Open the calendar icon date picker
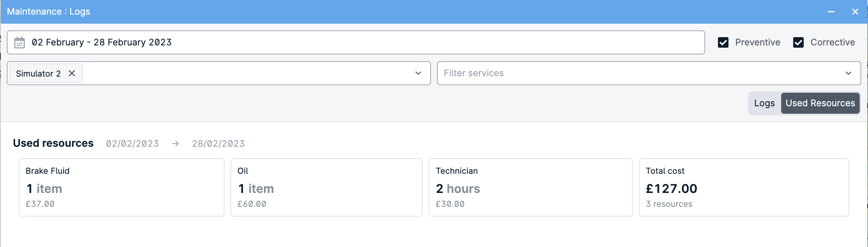 coord(20,42)
